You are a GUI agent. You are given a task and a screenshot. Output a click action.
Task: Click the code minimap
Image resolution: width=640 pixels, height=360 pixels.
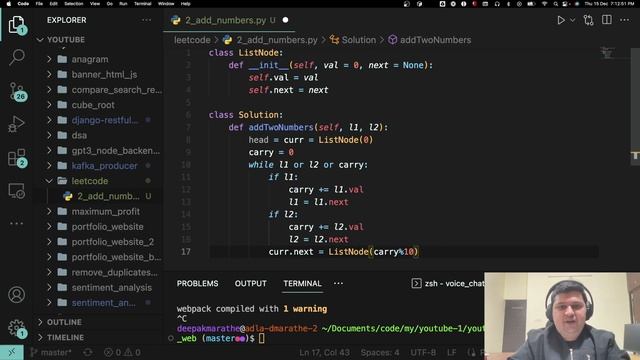607,53
